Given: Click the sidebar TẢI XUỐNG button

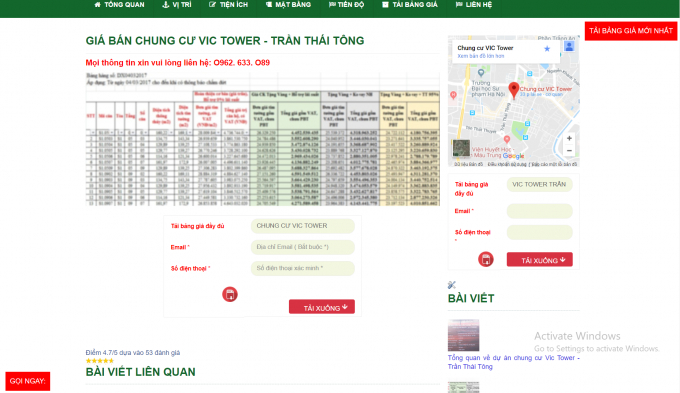Looking at the screenshot, I should 539,259.
